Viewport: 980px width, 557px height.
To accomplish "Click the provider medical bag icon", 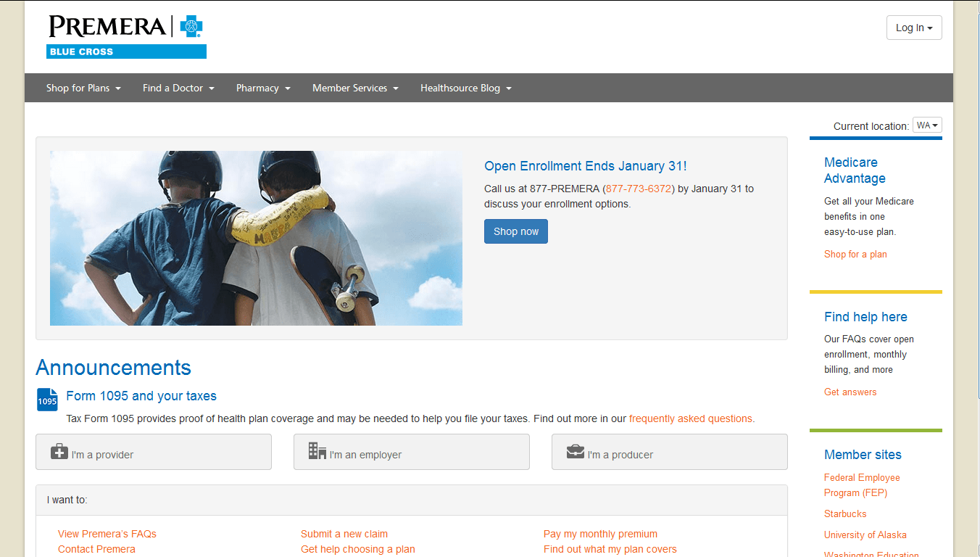I will click(60, 451).
